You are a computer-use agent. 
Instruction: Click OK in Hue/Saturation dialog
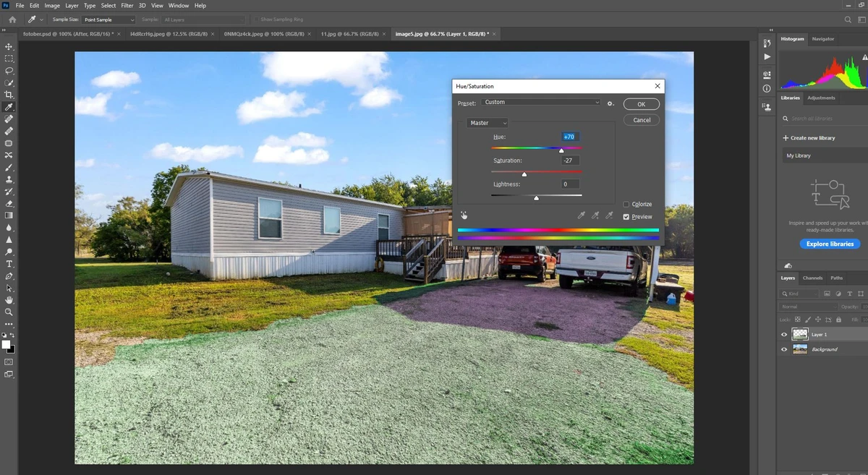click(x=641, y=104)
